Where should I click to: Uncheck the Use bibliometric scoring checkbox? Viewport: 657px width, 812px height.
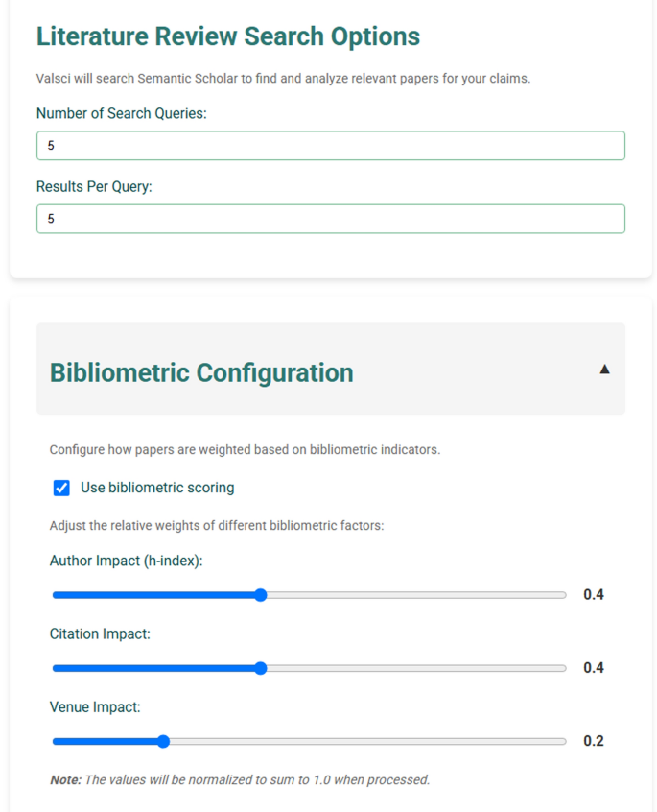pos(61,488)
